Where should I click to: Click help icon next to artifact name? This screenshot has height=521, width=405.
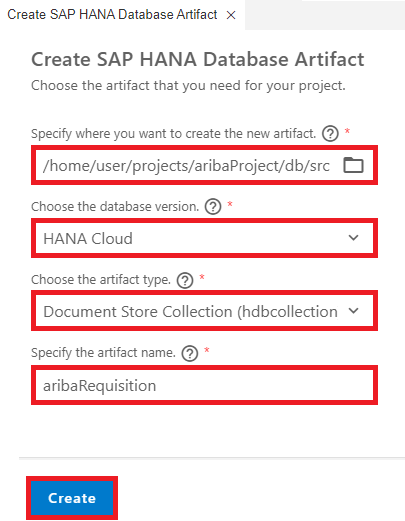(x=190, y=353)
